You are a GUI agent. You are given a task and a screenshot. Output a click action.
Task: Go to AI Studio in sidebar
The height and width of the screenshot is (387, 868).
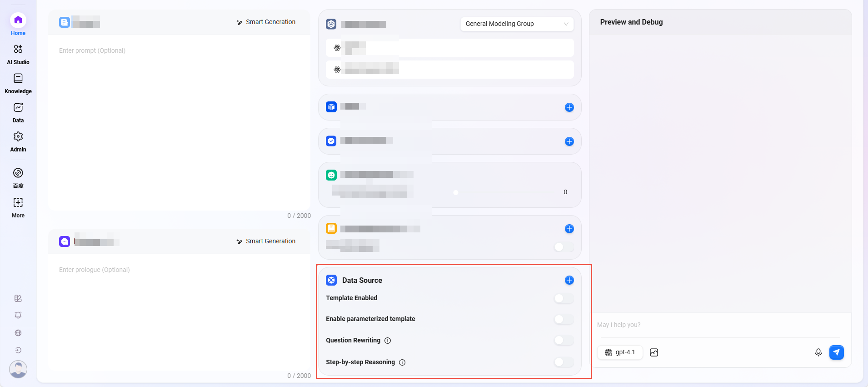click(x=18, y=54)
